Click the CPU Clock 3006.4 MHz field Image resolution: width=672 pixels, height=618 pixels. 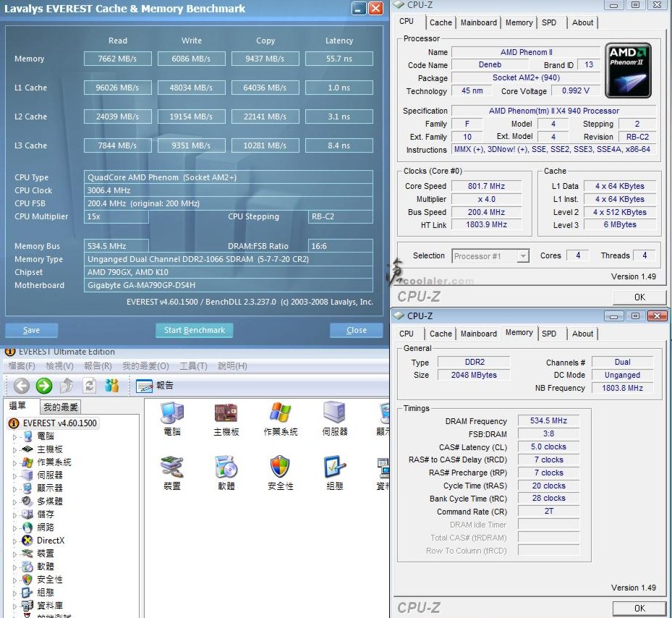[x=229, y=190]
